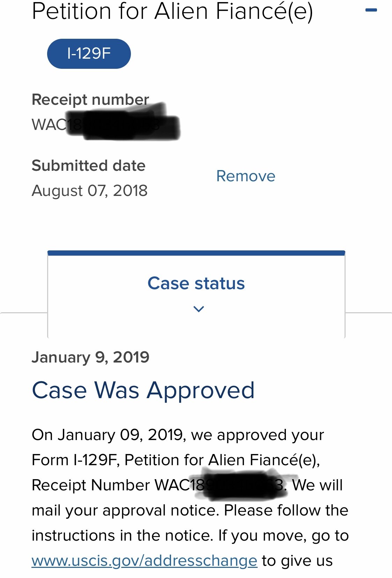The width and height of the screenshot is (392, 578).
Task: Select the August 07, 2018 date text
Action: click(89, 191)
